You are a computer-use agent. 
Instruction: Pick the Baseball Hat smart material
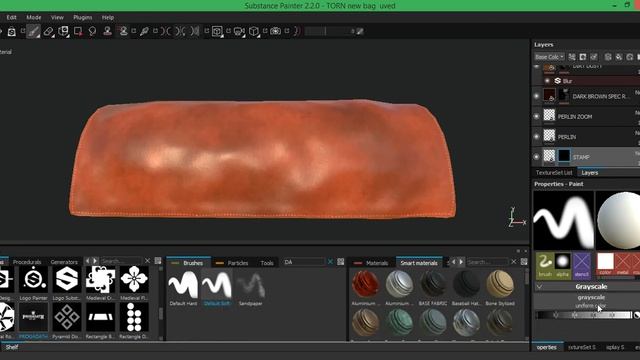coord(466,287)
